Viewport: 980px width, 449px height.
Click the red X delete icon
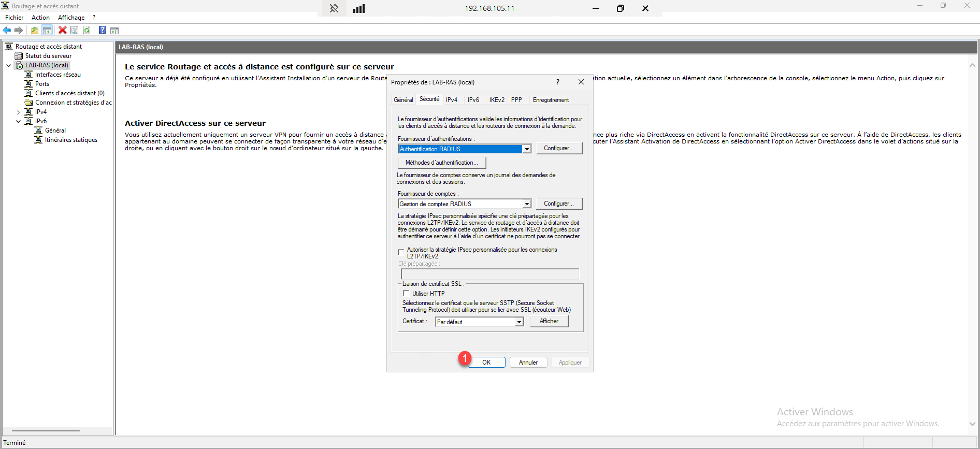[x=62, y=31]
